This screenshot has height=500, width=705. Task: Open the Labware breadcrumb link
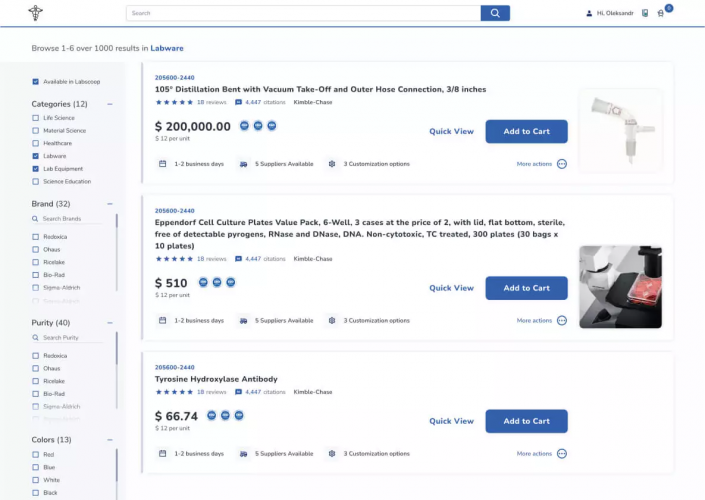(167, 48)
